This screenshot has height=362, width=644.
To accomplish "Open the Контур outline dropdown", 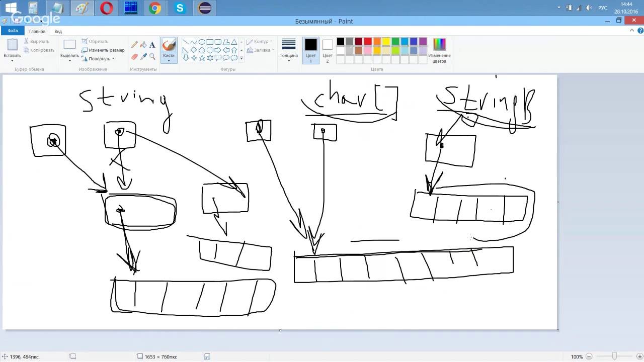I will pyautogui.click(x=260, y=41).
